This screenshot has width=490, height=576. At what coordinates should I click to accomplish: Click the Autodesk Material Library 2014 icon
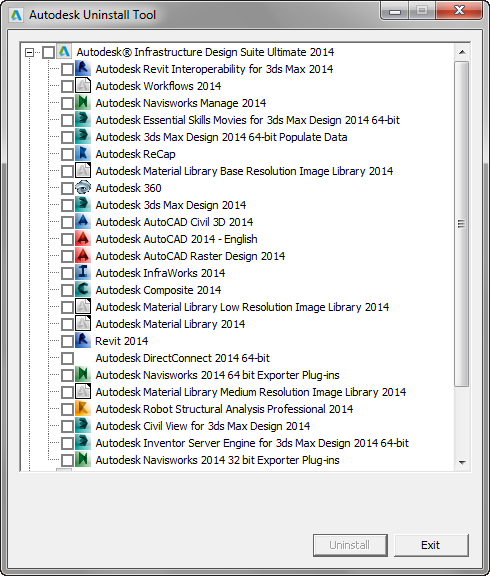point(83,323)
